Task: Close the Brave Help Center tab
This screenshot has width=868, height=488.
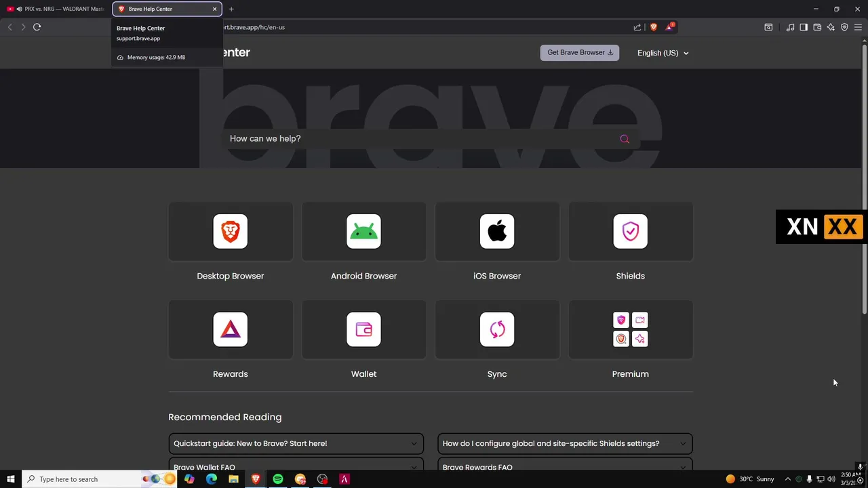Action: (x=215, y=9)
